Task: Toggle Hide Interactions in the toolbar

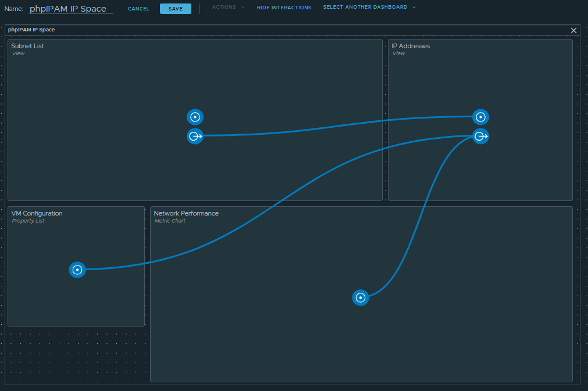Action: point(284,8)
